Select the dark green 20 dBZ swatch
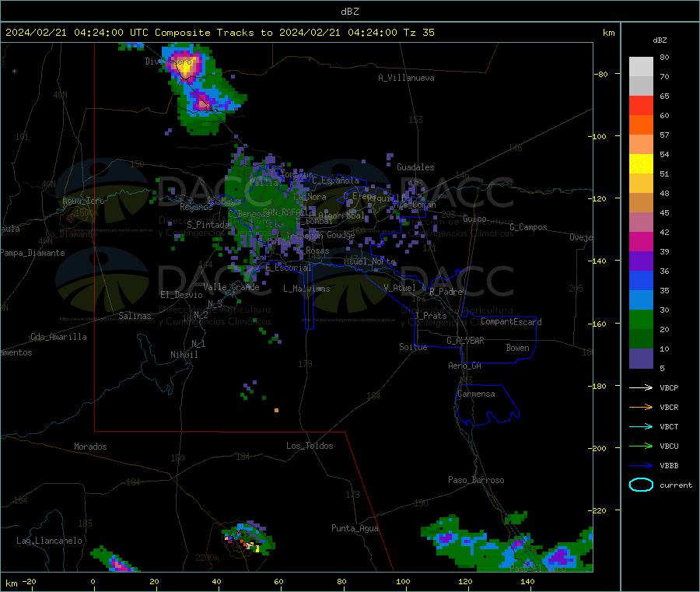This screenshot has width=700, height=592. point(641,339)
